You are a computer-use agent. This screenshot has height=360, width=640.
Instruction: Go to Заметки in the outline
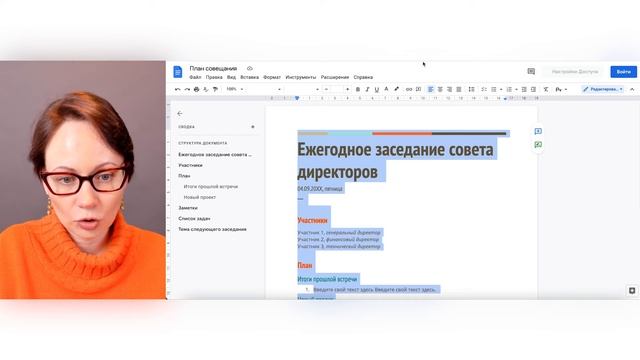click(188, 208)
